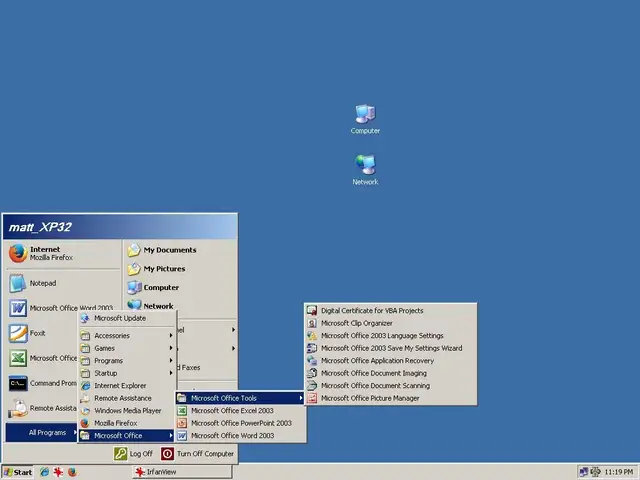
Task: Click Turn Off Computer button
Action: point(197,453)
